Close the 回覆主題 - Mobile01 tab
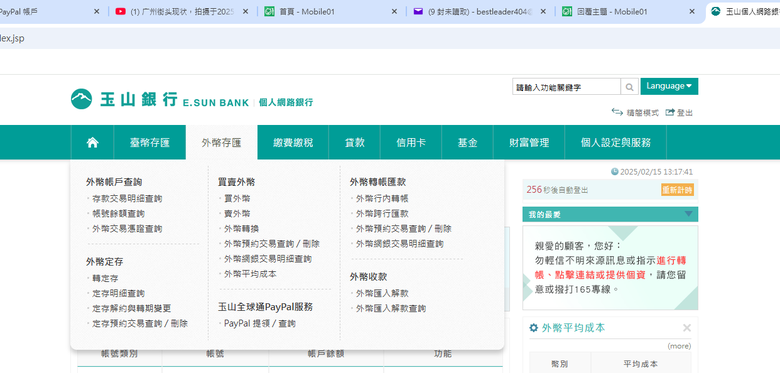 [692, 11]
